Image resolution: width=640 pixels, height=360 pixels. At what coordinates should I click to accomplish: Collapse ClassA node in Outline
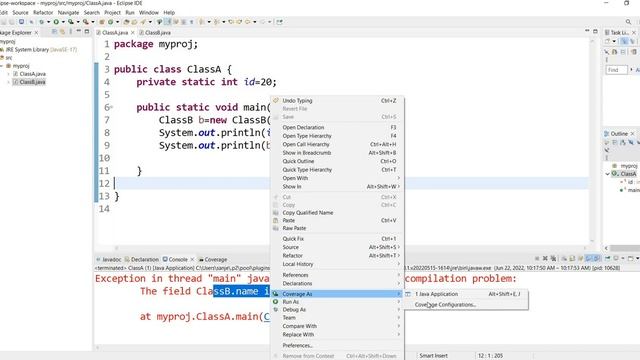point(607,174)
